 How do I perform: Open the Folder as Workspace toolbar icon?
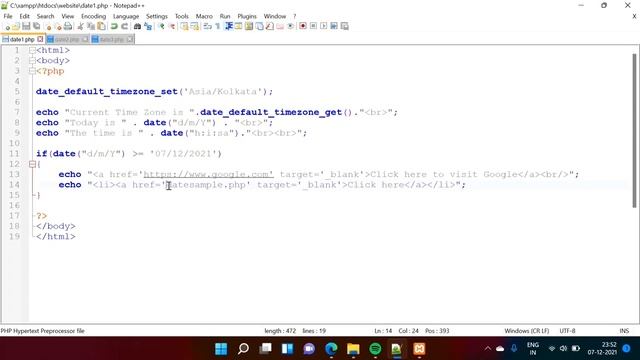[x=280, y=27]
